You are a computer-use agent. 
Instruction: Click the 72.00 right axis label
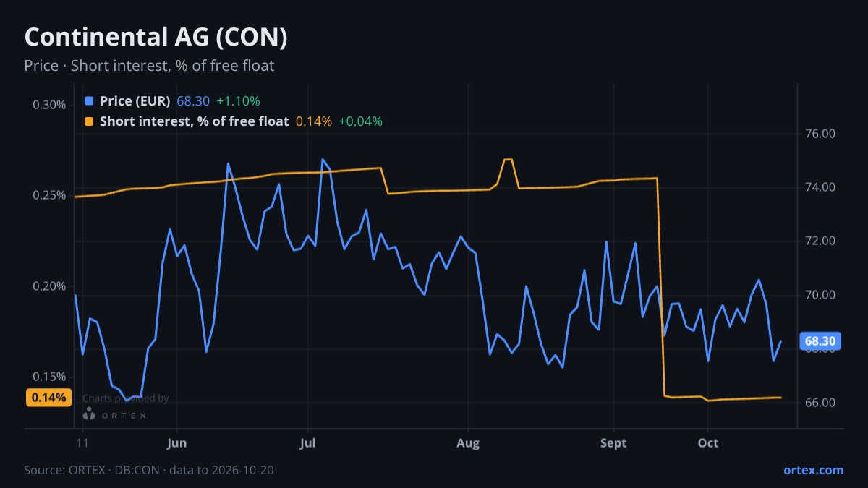820,241
